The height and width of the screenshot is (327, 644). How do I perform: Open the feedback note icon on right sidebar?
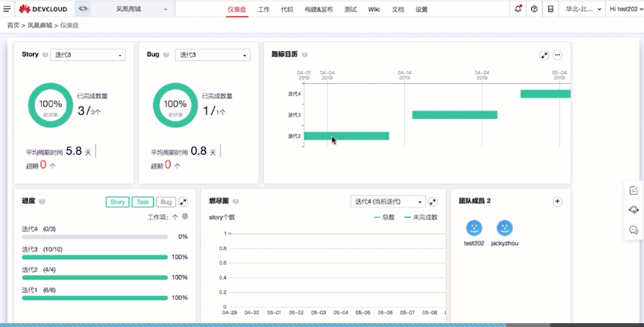coord(633,191)
